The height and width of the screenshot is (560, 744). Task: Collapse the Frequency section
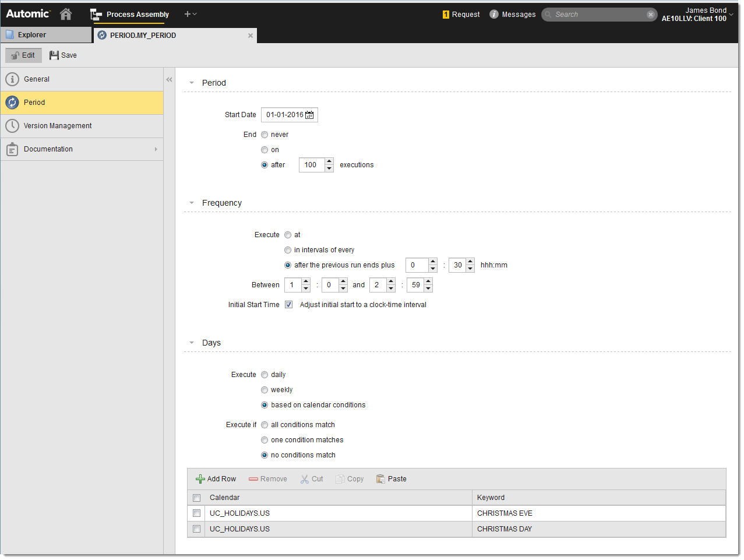point(192,202)
